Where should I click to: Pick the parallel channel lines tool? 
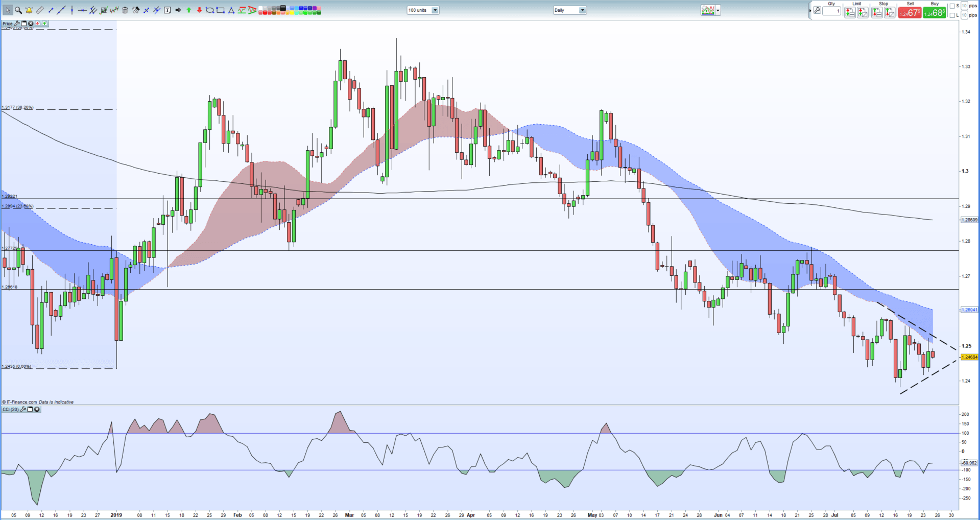coord(93,10)
